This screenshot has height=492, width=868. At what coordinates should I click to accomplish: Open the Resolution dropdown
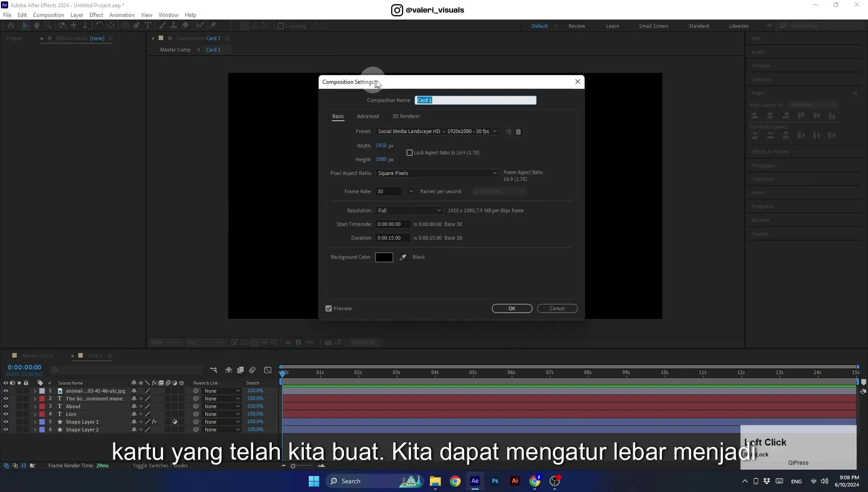pos(409,211)
